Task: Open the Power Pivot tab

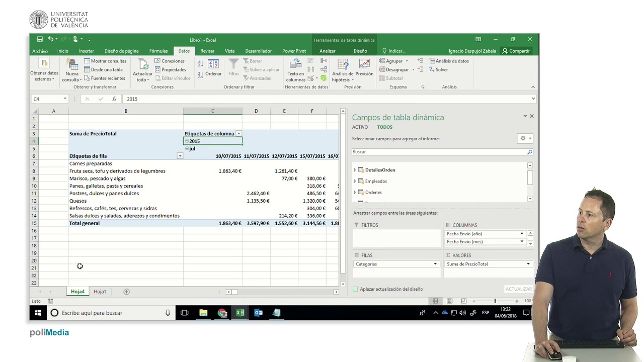Action: click(294, 51)
